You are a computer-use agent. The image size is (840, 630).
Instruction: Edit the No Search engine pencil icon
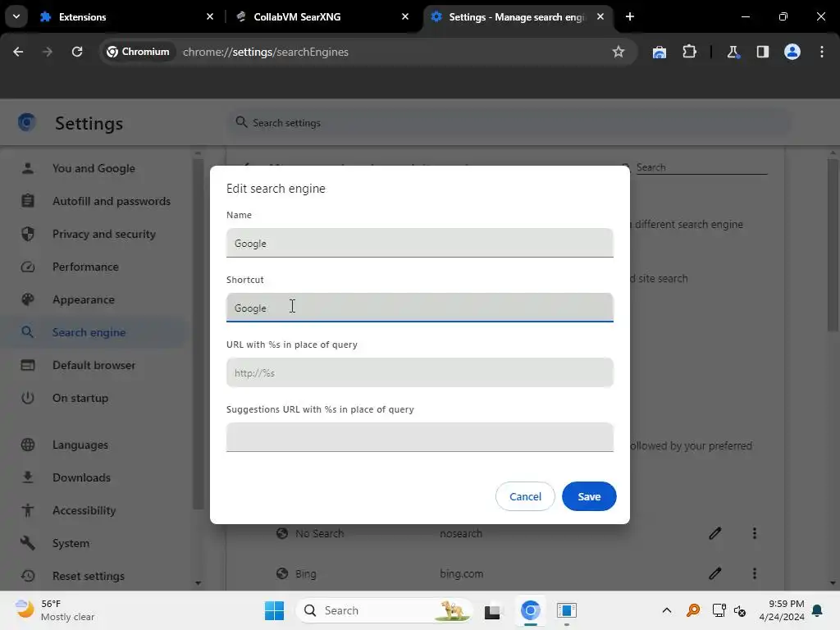(714, 533)
